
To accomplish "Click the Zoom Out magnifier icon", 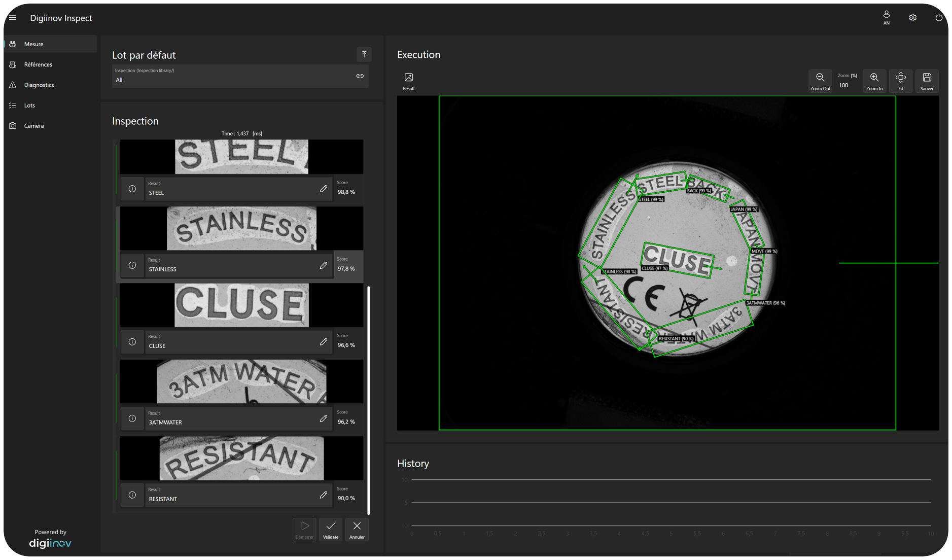I will pyautogui.click(x=820, y=78).
